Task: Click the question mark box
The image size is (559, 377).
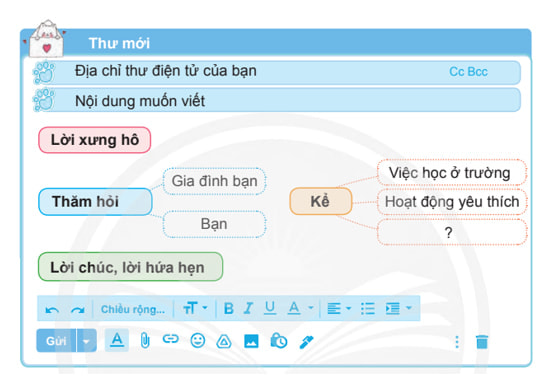Action: click(452, 232)
